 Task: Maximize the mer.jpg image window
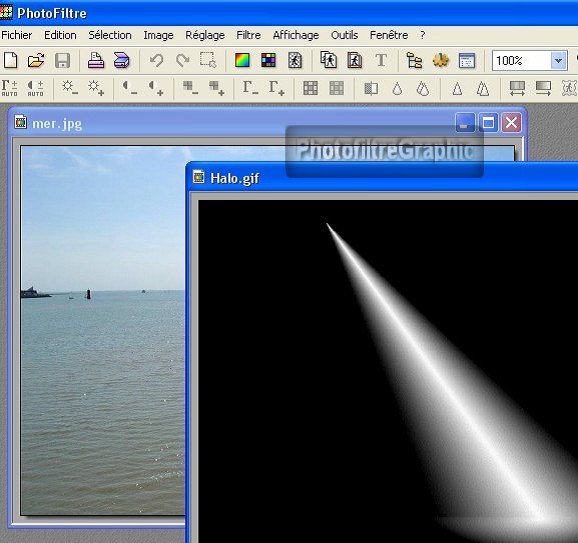pos(488,123)
